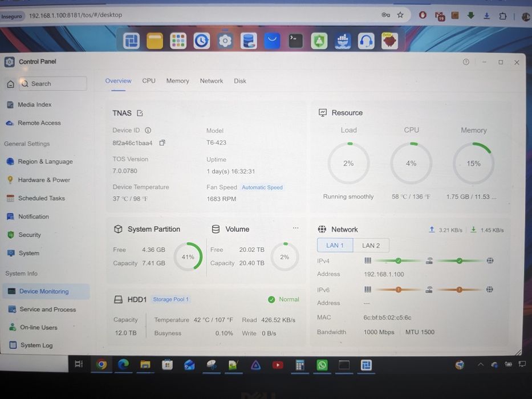Open Task View on the taskbar
532x399 pixels.
[79, 364]
